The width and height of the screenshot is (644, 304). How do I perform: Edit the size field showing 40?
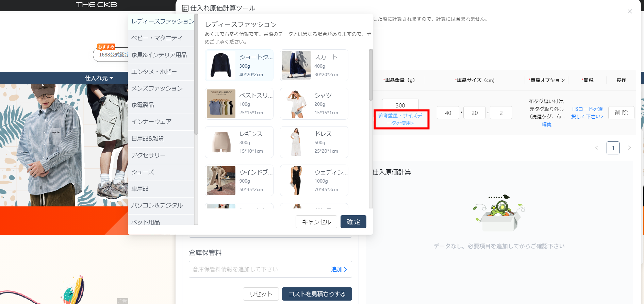tap(448, 113)
